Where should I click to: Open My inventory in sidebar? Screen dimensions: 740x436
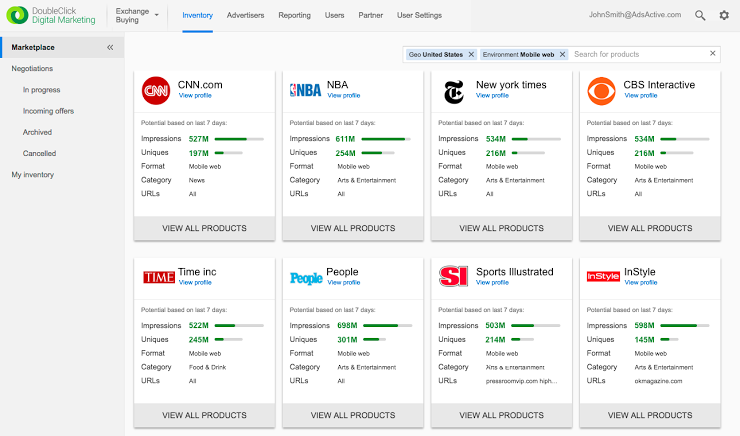coord(33,175)
